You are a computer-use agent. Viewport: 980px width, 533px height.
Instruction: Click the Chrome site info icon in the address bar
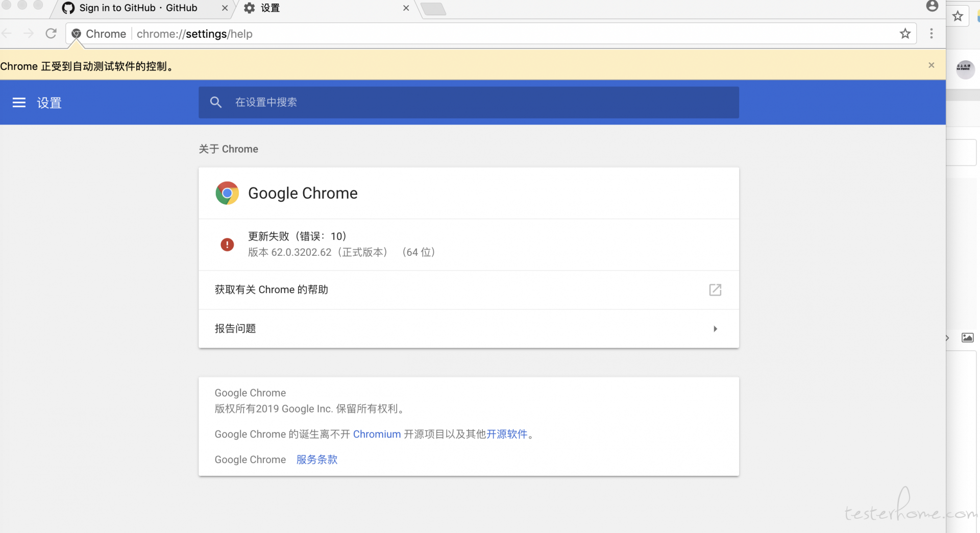pos(76,34)
